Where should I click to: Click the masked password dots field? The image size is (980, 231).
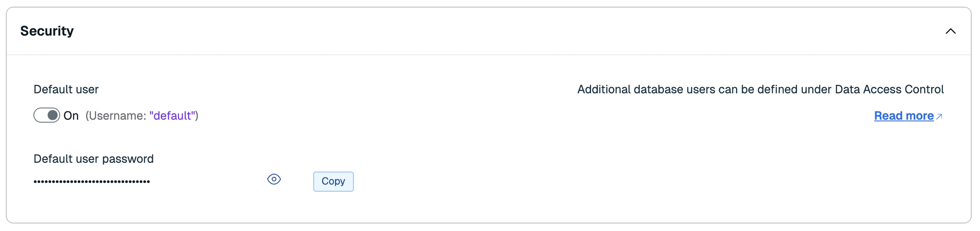point(92,182)
